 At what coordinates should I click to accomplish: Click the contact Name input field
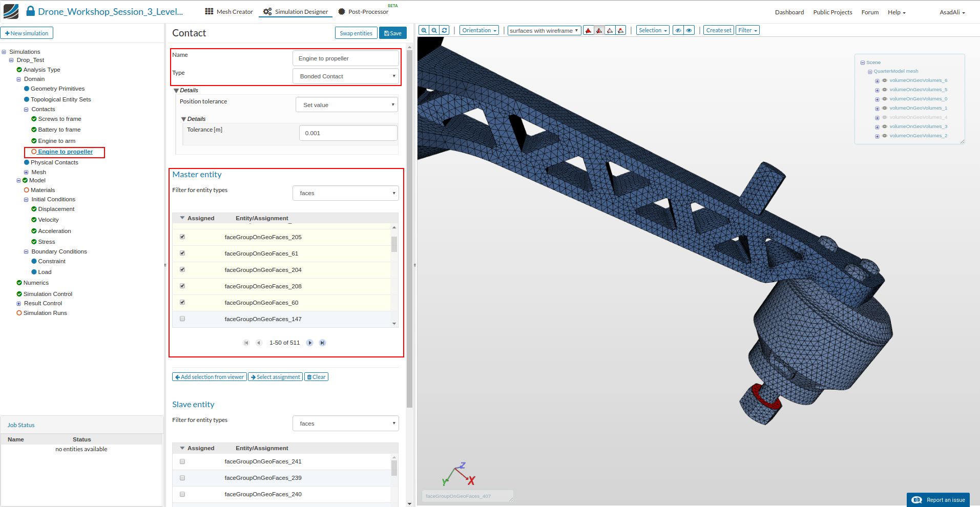[x=346, y=58]
